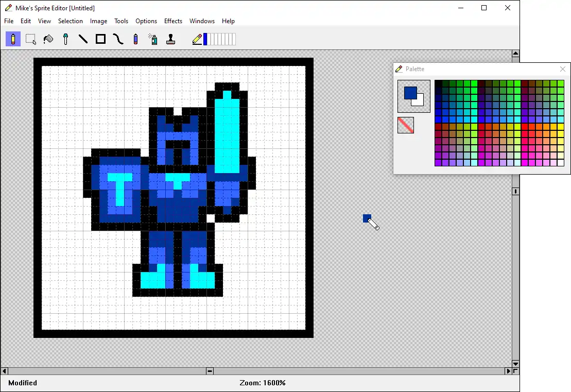This screenshot has width=571, height=392.
Task: Pick black in the palette's top-left cell
Action: pyautogui.click(x=438, y=83)
